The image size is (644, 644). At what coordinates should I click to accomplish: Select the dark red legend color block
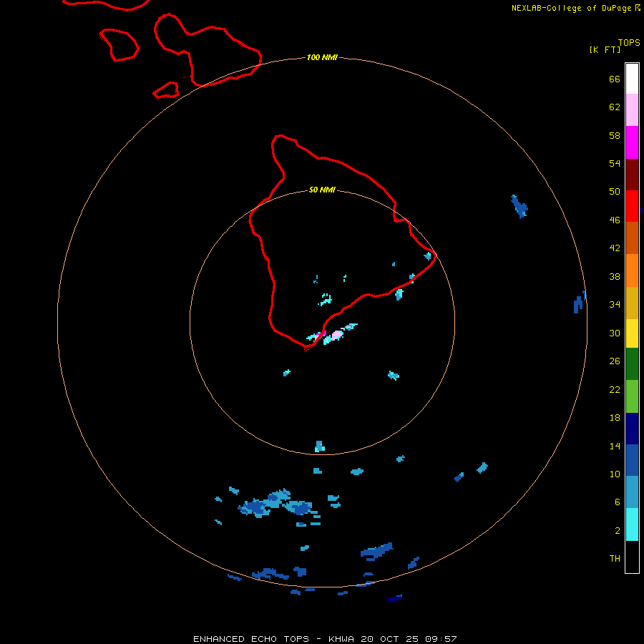click(x=632, y=175)
